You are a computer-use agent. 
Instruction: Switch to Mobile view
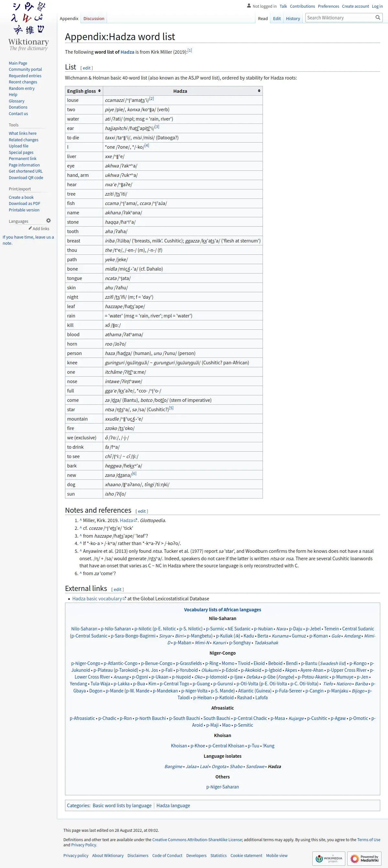coord(277,855)
